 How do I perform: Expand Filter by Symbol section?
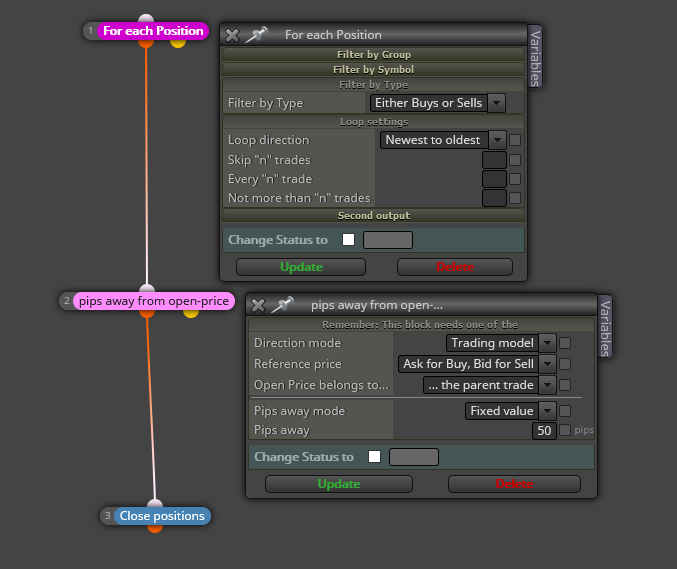[373, 70]
